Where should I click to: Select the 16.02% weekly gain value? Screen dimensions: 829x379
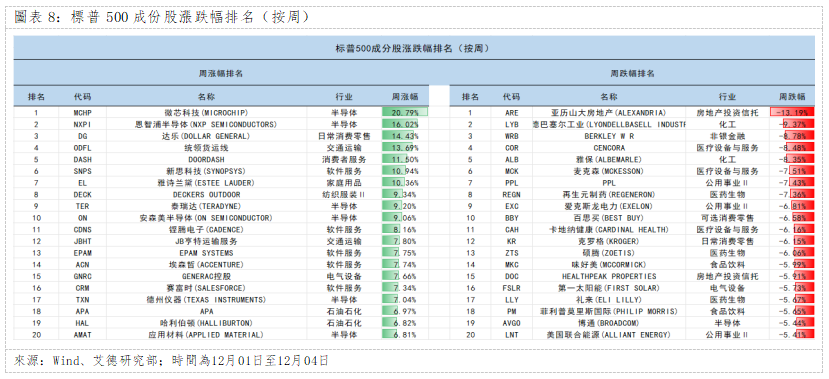tap(405, 124)
